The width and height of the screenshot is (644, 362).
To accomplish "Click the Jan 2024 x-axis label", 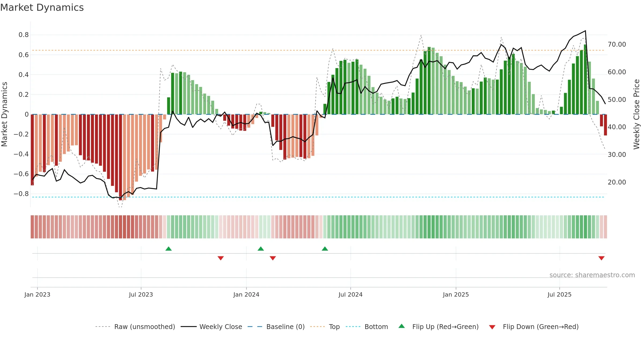I will pyautogui.click(x=246, y=294).
